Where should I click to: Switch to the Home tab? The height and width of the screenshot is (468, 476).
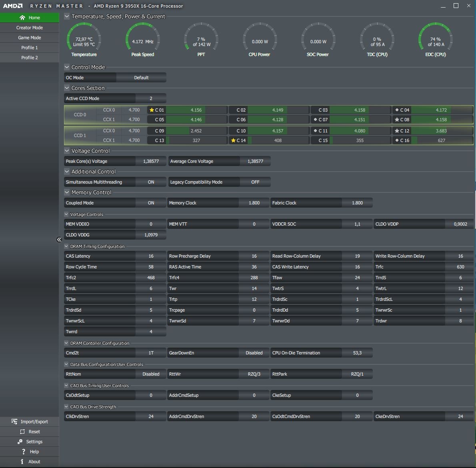pos(30,18)
